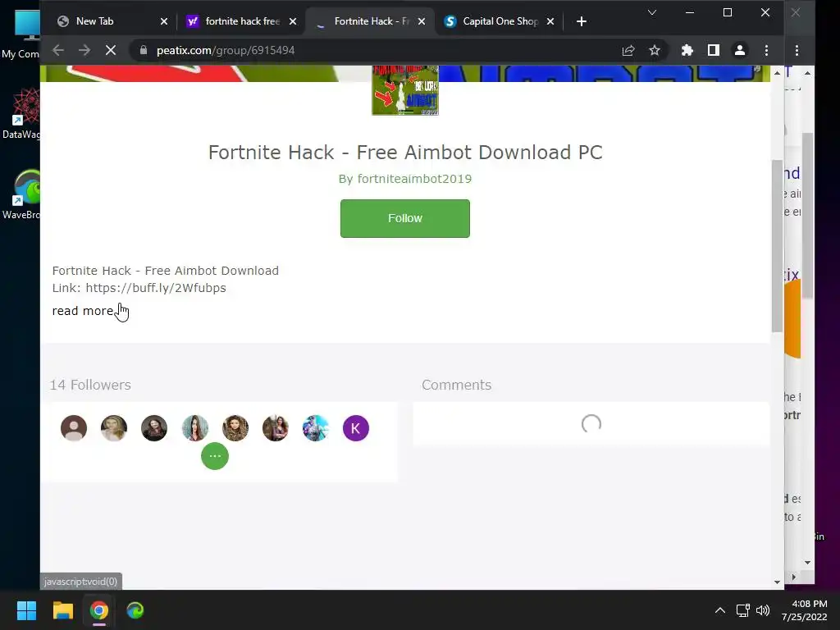Open the network status tray icon

click(742, 610)
